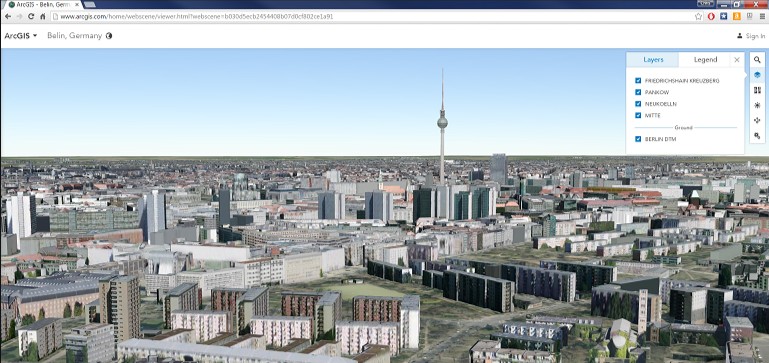Open the Basemap gallery icon
This screenshot has height=363, width=769.
[x=757, y=90]
